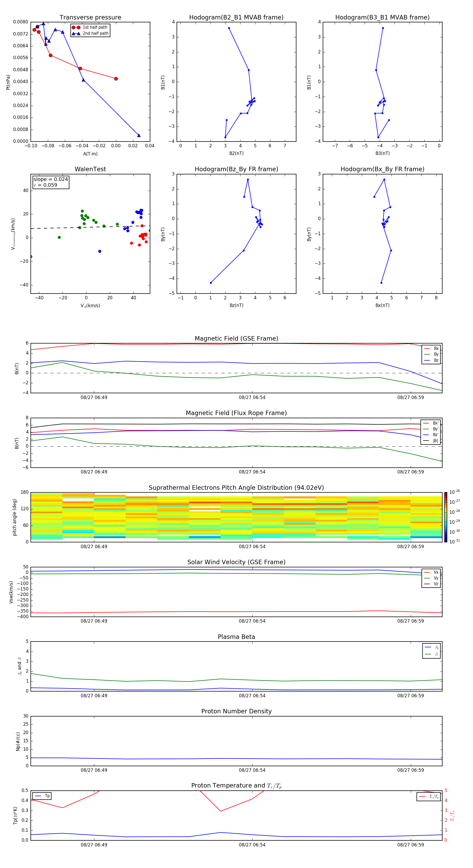Click the Suprathermal Electrons Pitch Angle Distribution title
The height and width of the screenshot is (868, 473).
click(236, 488)
